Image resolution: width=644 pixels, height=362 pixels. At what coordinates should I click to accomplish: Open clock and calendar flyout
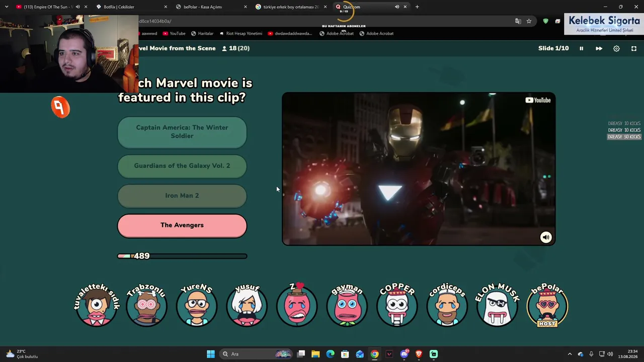628,354
